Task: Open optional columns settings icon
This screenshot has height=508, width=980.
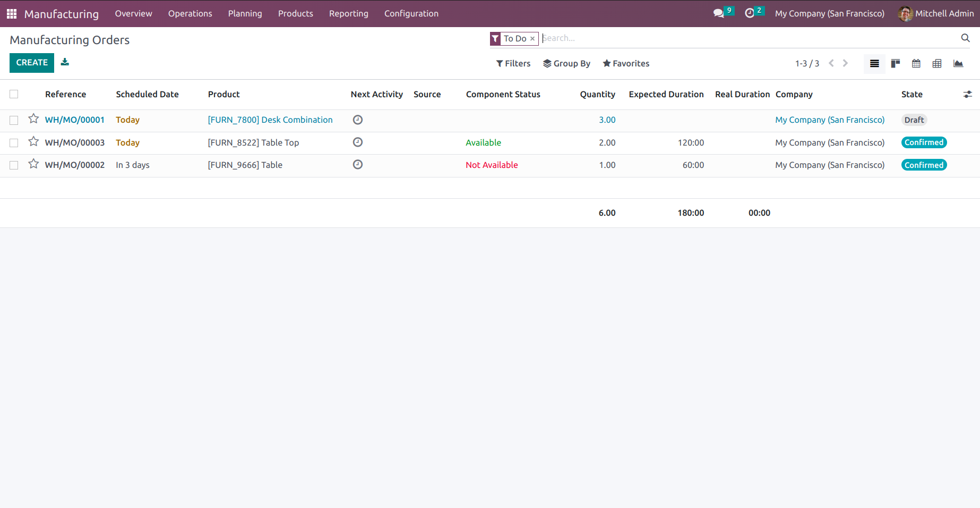Action: tap(968, 94)
